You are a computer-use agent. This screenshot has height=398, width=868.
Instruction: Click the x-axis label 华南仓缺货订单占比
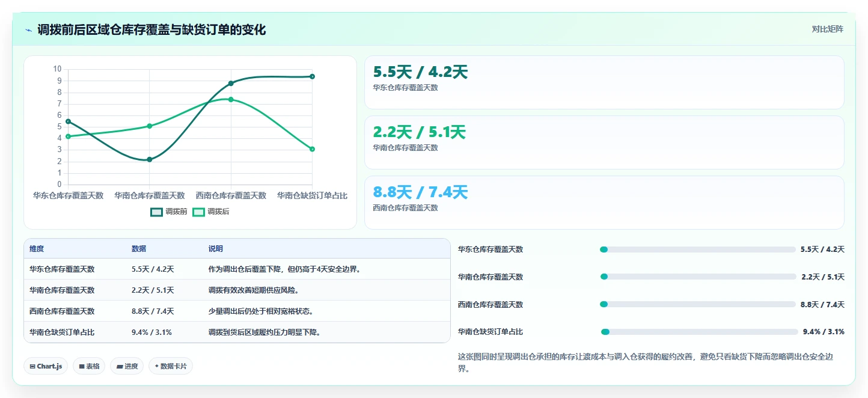pos(313,195)
